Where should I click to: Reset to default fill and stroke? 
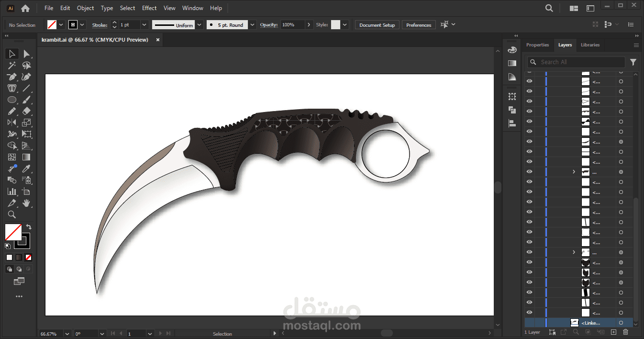coord(8,246)
